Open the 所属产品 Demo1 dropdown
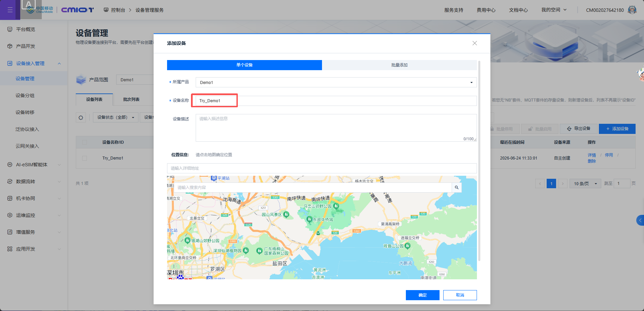Screen dimensions: 644x311 tap(336, 82)
